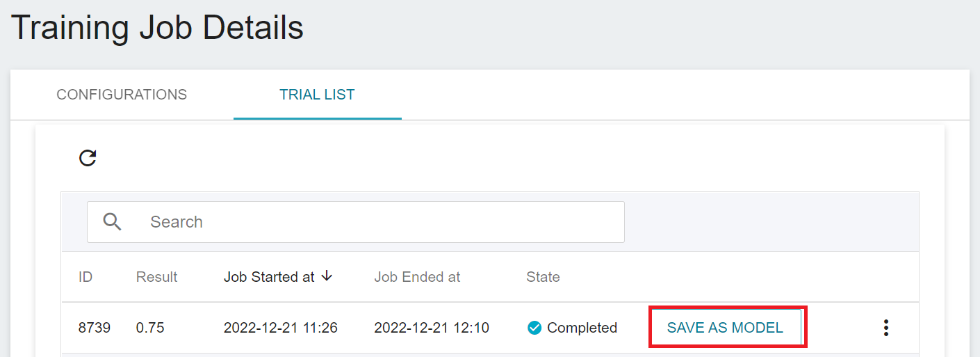
Task: Click the Completed checkmark status icon
Action: (534, 328)
